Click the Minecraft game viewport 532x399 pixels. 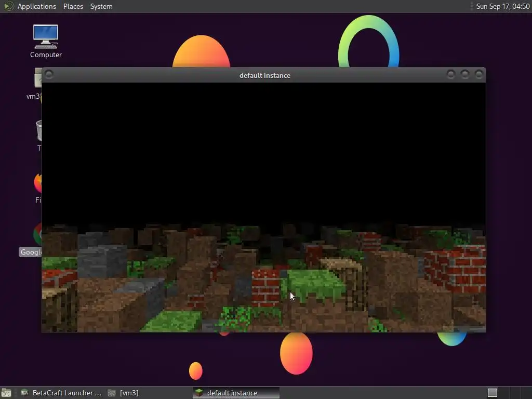tap(264, 207)
